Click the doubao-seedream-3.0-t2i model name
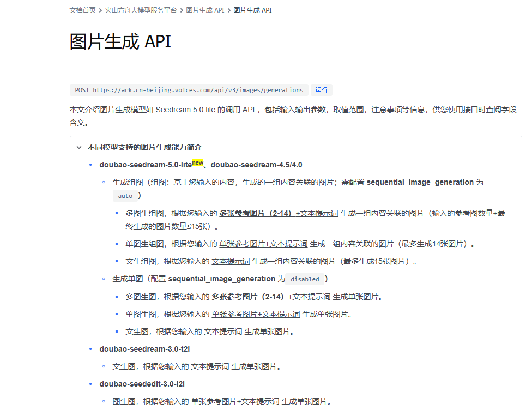 pyautogui.click(x=144, y=349)
